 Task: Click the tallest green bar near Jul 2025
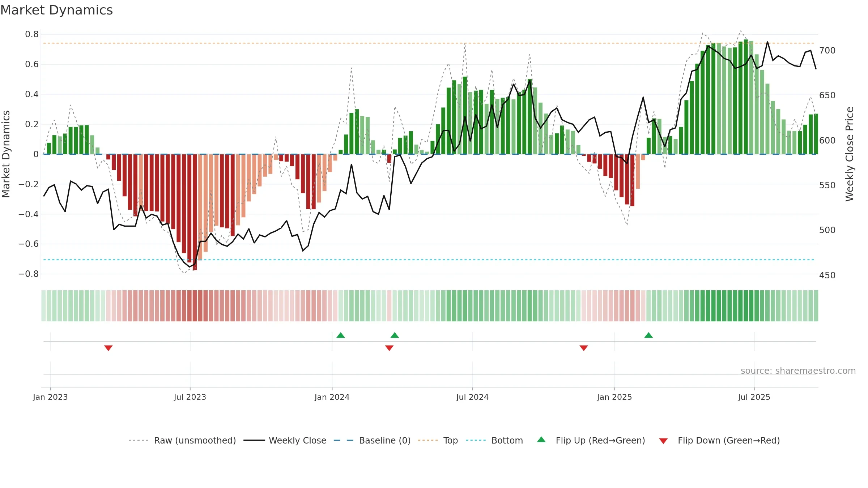coord(746,97)
